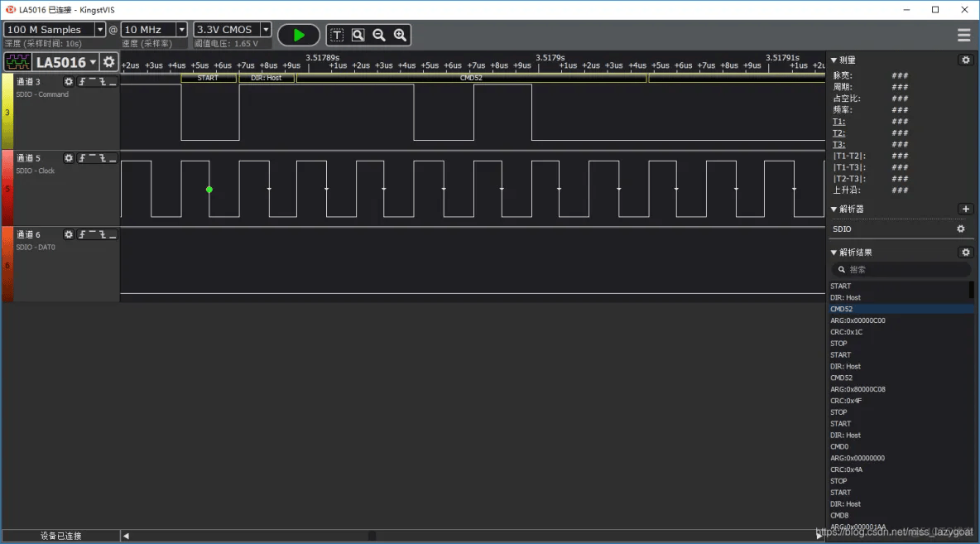Click the zoom-to-fit magnifier icon

coord(358,35)
